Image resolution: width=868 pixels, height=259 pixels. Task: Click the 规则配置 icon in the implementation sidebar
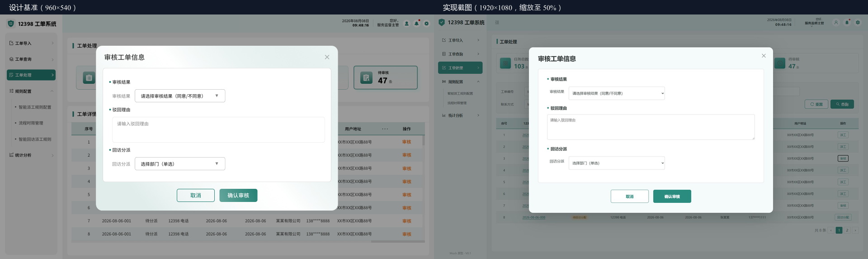444,82
